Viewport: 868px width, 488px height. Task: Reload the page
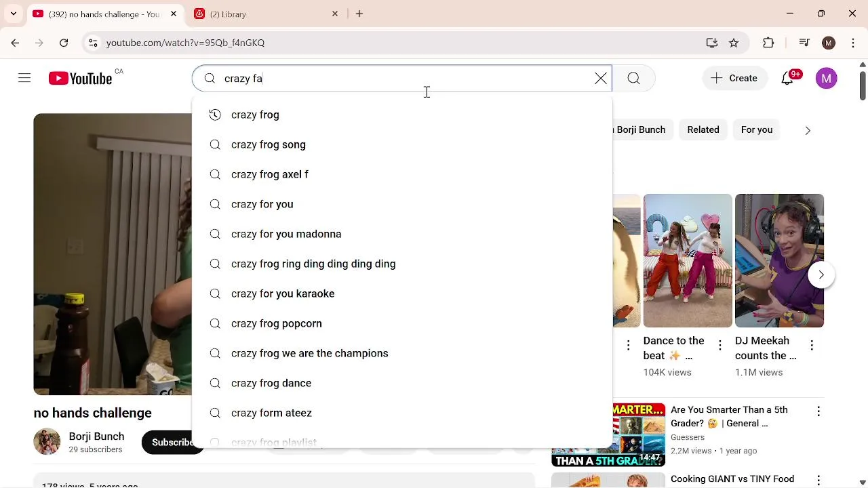[x=64, y=43]
